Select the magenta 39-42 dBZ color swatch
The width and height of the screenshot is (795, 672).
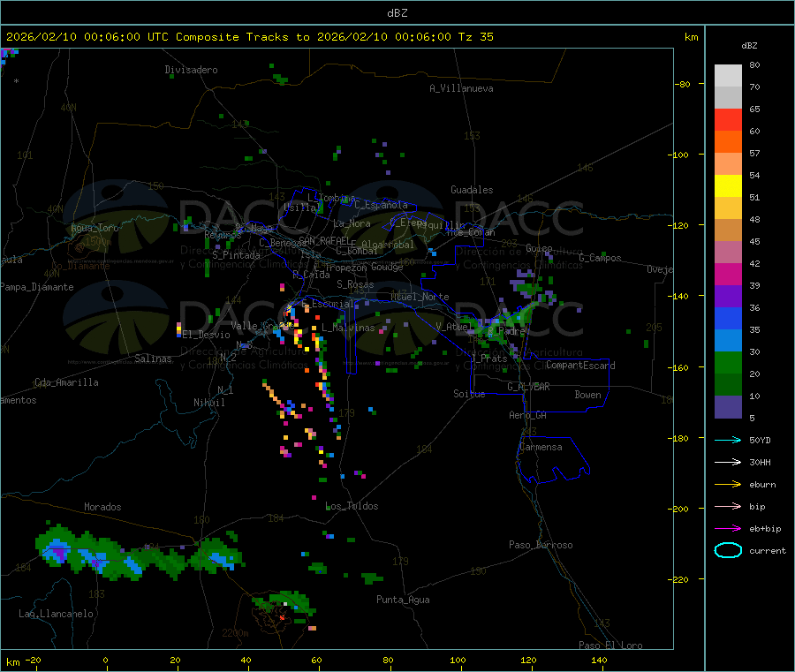[728, 274]
